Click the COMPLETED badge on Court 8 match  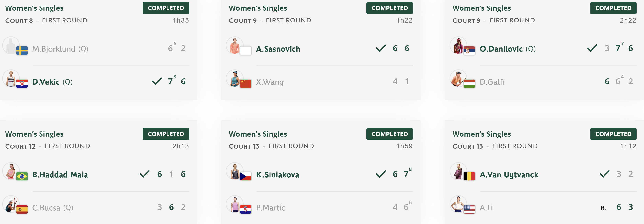coord(166,8)
